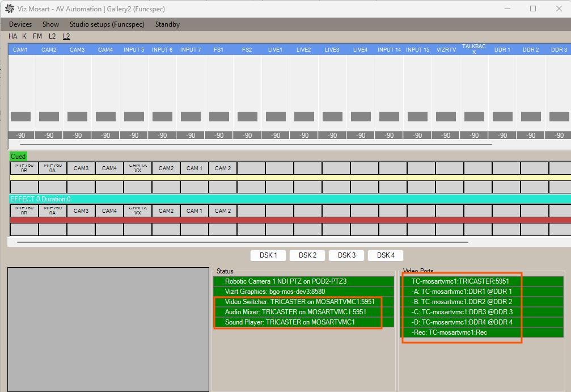
Task: Select the CAM1 channel header
Action: click(20, 50)
